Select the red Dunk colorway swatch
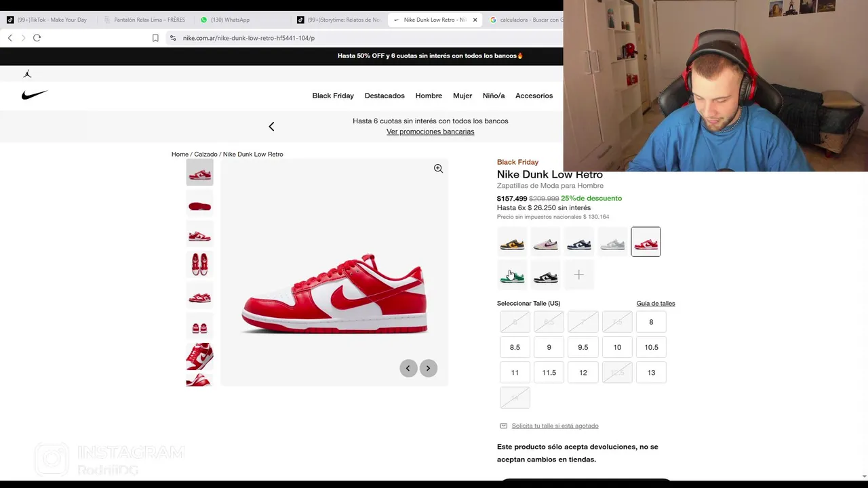 click(646, 242)
